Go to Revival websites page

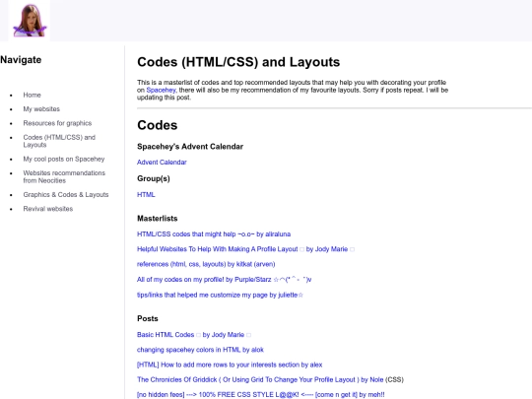tap(48, 209)
